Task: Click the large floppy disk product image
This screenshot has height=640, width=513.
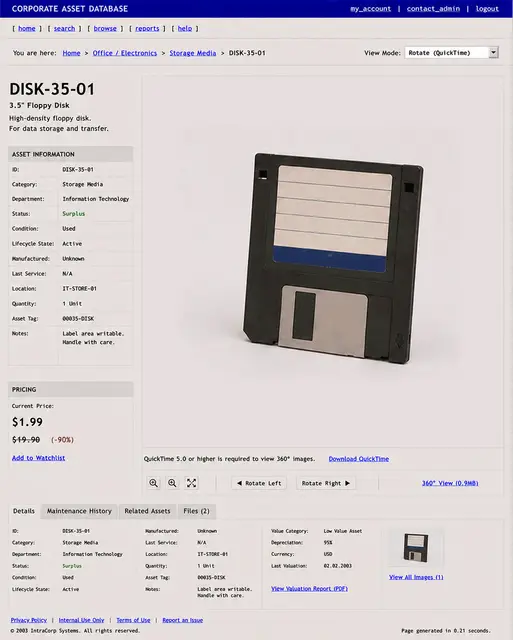Action: (333, 258)
